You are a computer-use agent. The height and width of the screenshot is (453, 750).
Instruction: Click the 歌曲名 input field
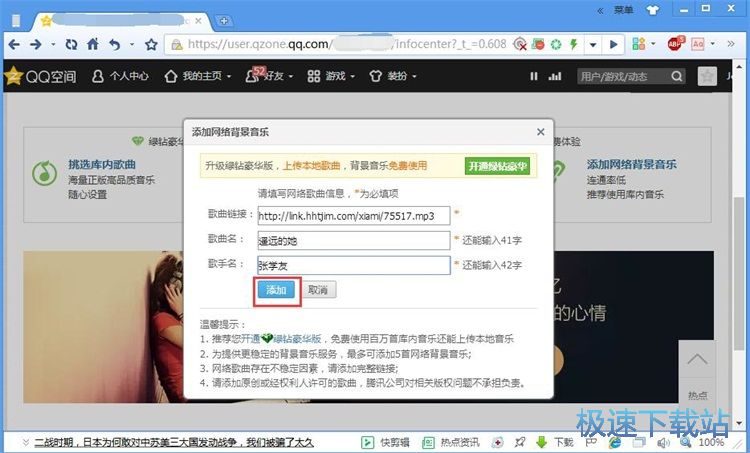pyautogui.click(x=353, y=240)
